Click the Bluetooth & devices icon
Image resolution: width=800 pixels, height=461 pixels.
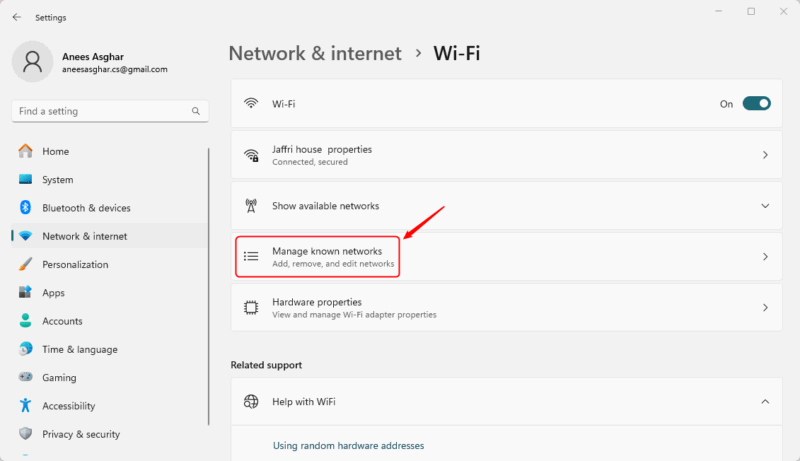25,208
